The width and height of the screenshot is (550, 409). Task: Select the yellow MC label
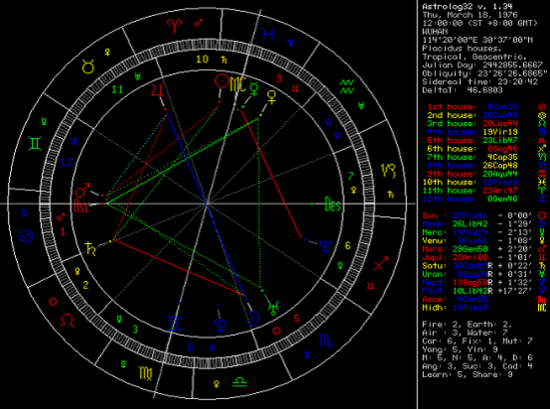(237, 84)
